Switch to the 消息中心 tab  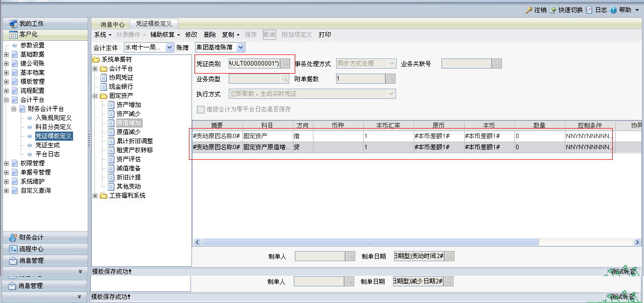coord(112,24)
